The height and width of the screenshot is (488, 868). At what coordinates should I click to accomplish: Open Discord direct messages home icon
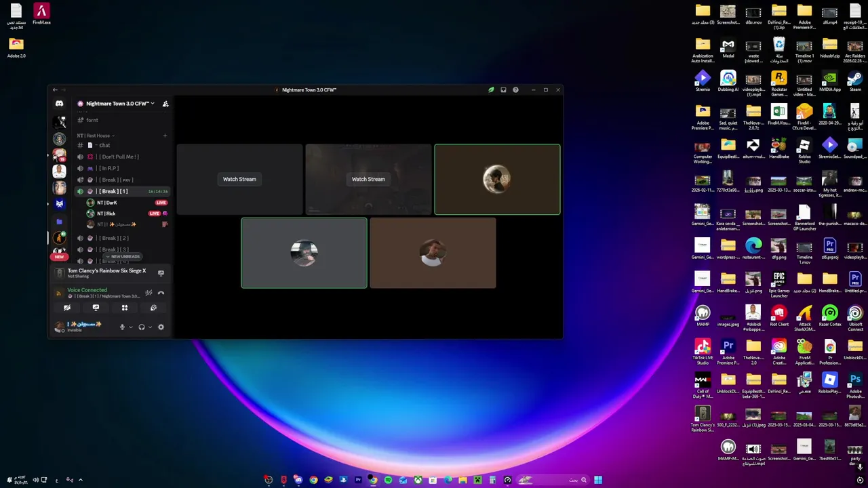(60, 104)
